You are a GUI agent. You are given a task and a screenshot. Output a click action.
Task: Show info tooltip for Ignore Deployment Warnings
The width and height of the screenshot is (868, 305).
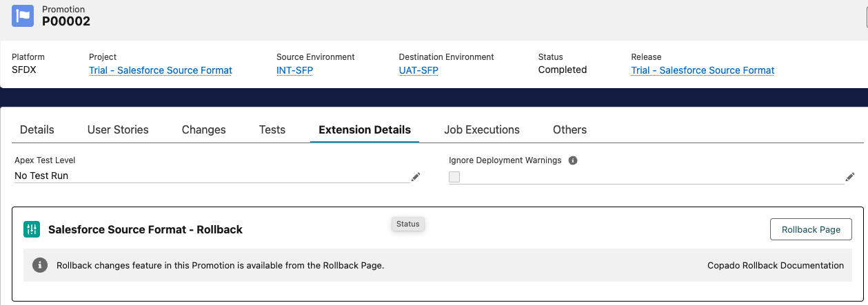[x=573, y=160]
